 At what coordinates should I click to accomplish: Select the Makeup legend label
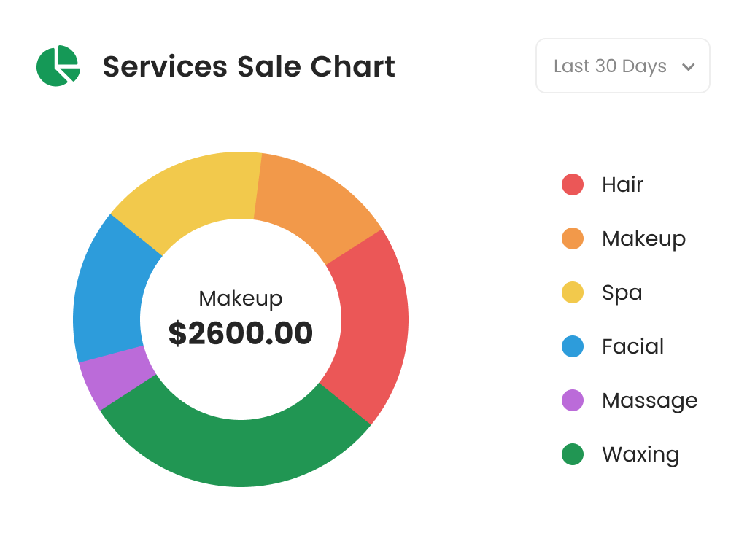tap(643, 239)
